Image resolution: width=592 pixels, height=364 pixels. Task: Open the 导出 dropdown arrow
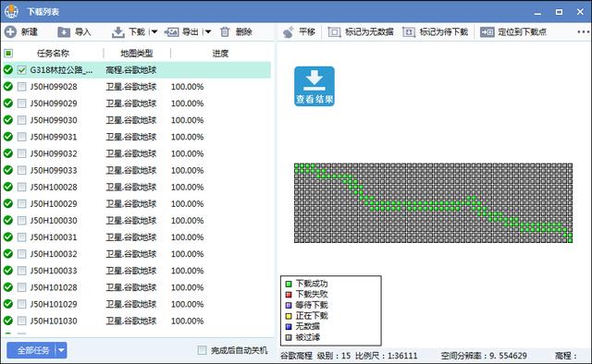pyautogui.click(x=207, y=32)
